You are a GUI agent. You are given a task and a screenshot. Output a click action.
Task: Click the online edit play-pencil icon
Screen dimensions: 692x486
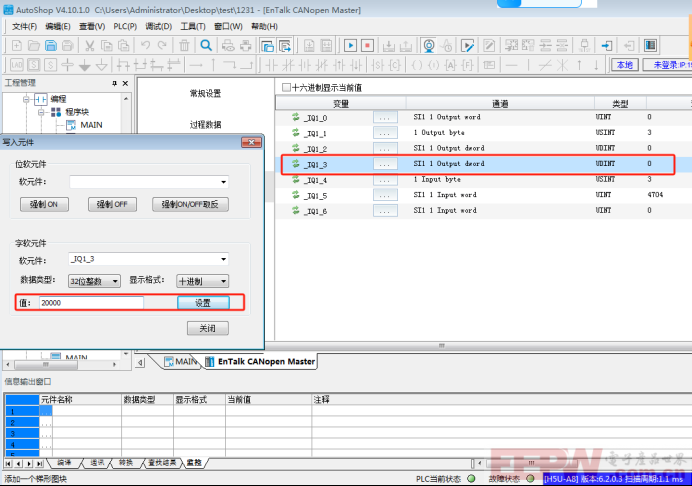(x=467, y=45)
